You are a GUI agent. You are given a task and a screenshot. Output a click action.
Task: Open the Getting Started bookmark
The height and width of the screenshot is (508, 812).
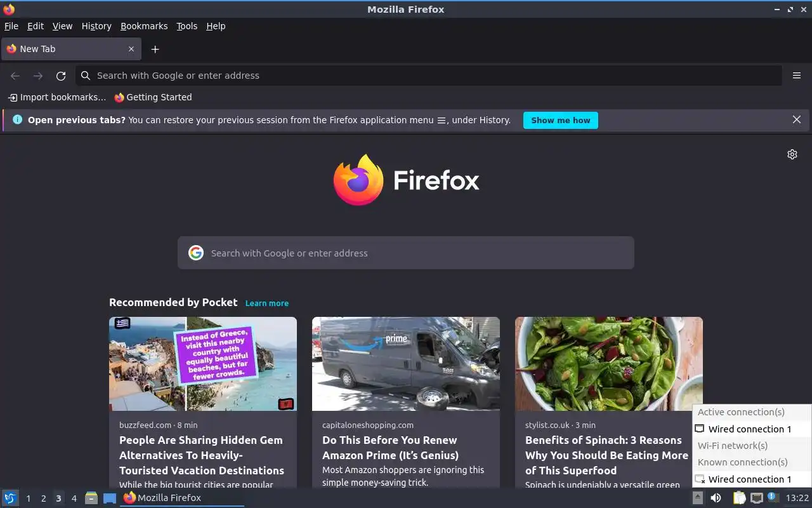pos(153,97)
